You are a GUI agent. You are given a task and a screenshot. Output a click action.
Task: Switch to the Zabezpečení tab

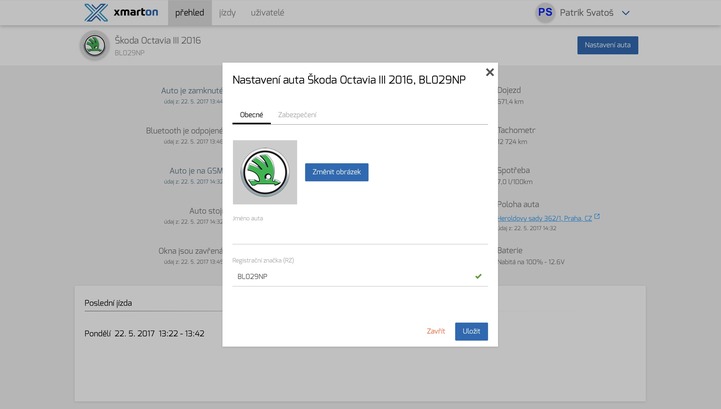(x=297, y=115)
